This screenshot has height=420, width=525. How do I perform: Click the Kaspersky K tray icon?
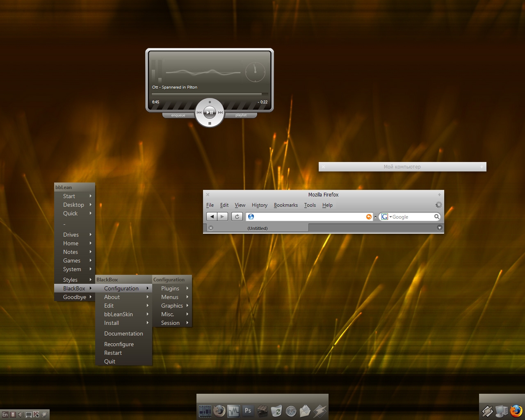[x=36, y=415]
